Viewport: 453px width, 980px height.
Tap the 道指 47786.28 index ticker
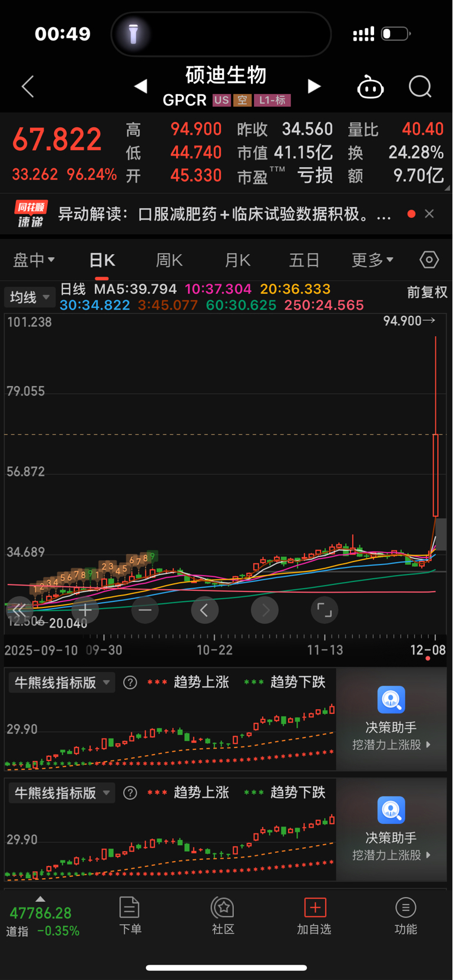(x=42, y=921)
